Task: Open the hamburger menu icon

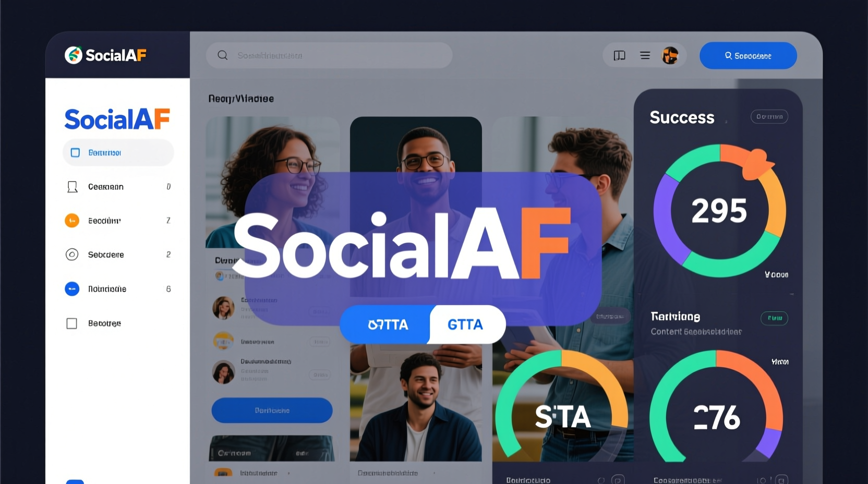Action: point(645,55)
